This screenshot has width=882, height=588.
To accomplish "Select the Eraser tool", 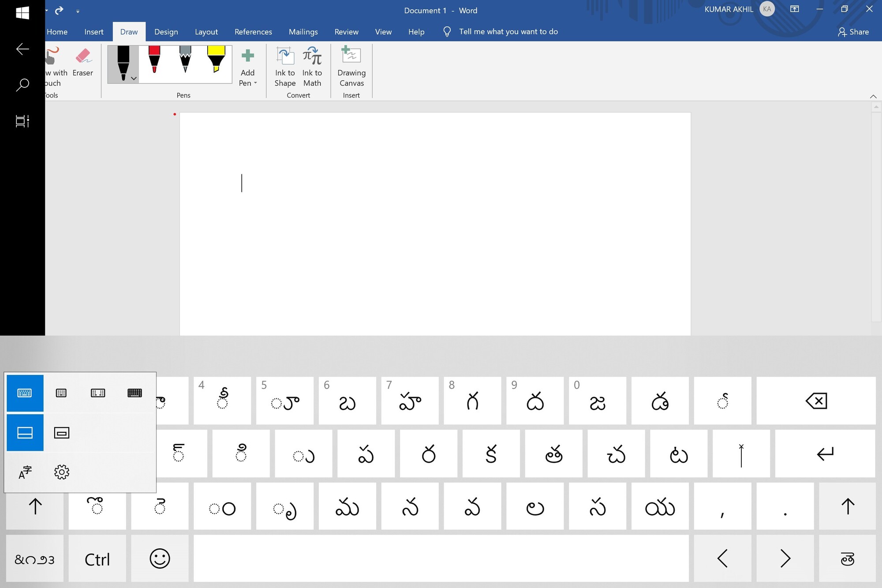I will tap(83, 63).
